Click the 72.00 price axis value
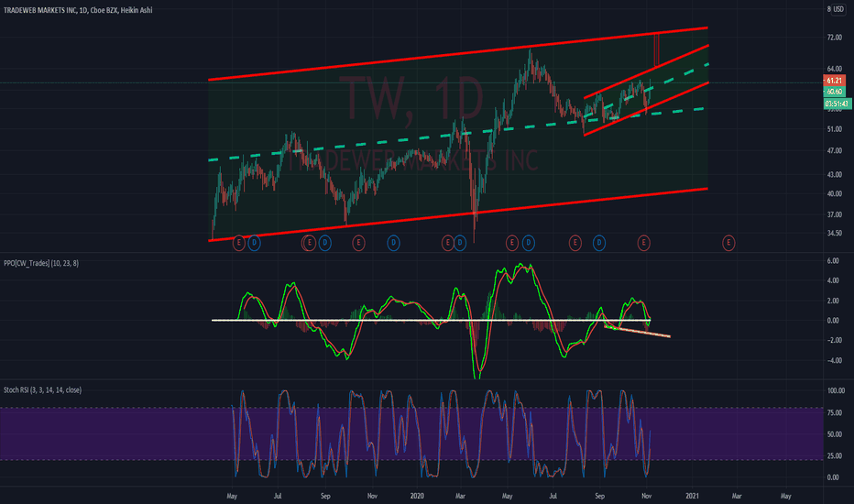Viewport: 854px width, 504px height. click(835, 37)
